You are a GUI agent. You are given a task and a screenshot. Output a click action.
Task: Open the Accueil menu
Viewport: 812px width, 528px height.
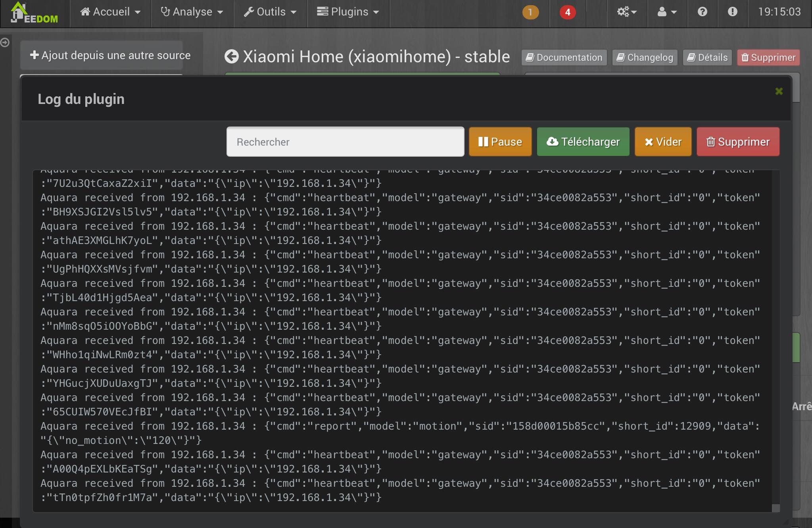pyautogui.click(x=111, y=12)
